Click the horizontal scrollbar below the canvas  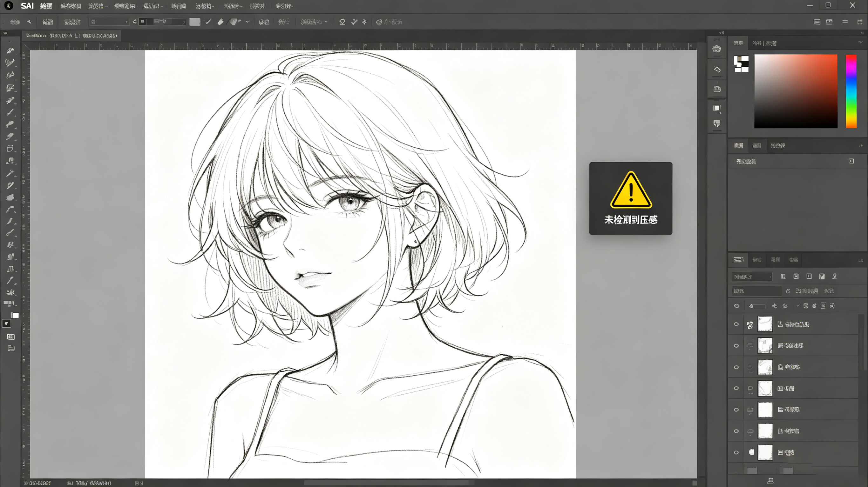(x=389, y=483)
